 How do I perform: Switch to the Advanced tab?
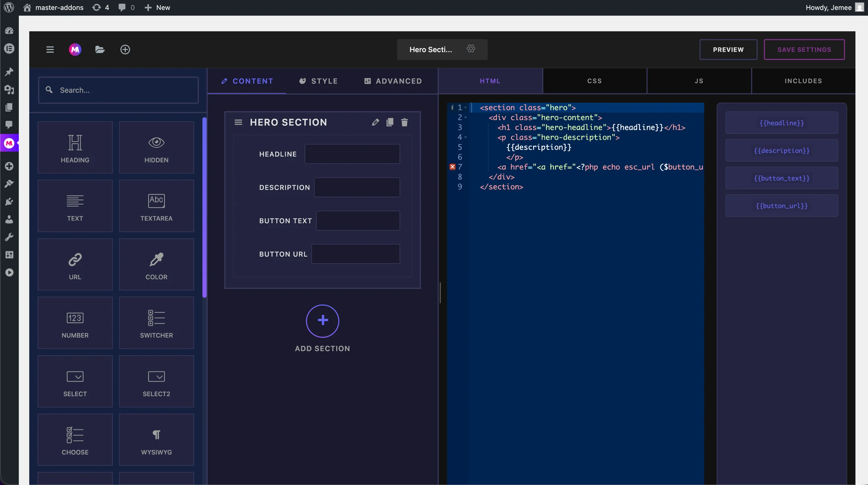[393, 81]
